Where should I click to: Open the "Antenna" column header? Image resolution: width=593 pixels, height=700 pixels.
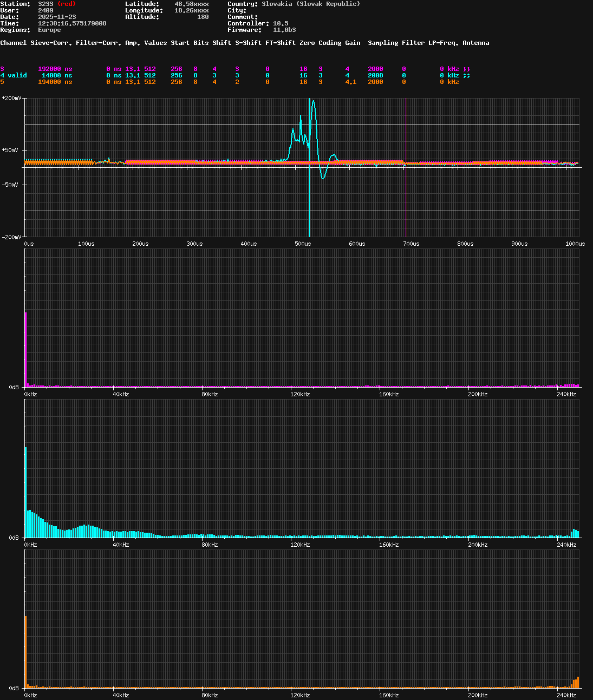tap(476, 42)
